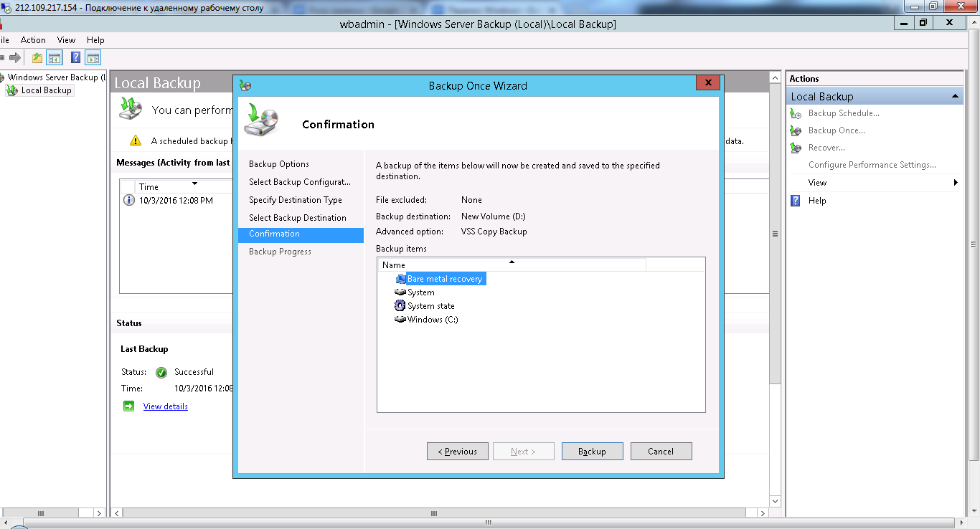Viewport: 980px width, 529px height.
Task: Click the scroll down arrow of main pane
Action: (x=775, y=501)
